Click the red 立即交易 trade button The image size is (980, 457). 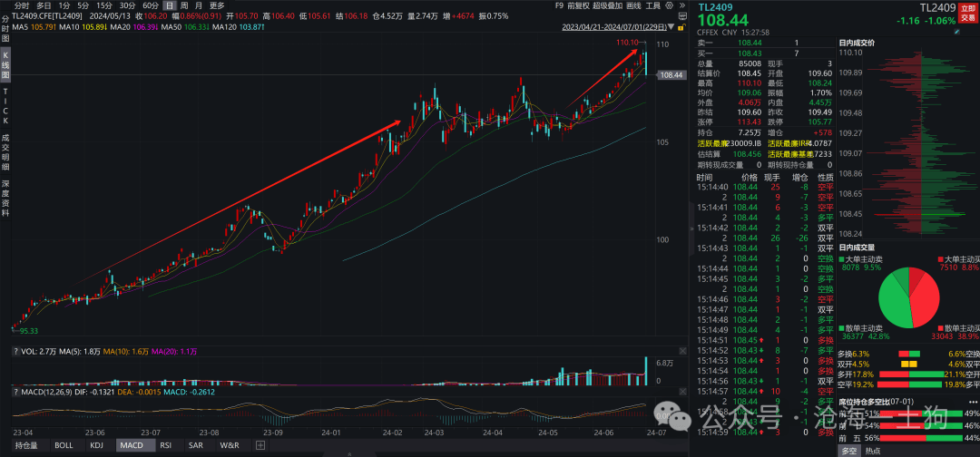[969, 13]
